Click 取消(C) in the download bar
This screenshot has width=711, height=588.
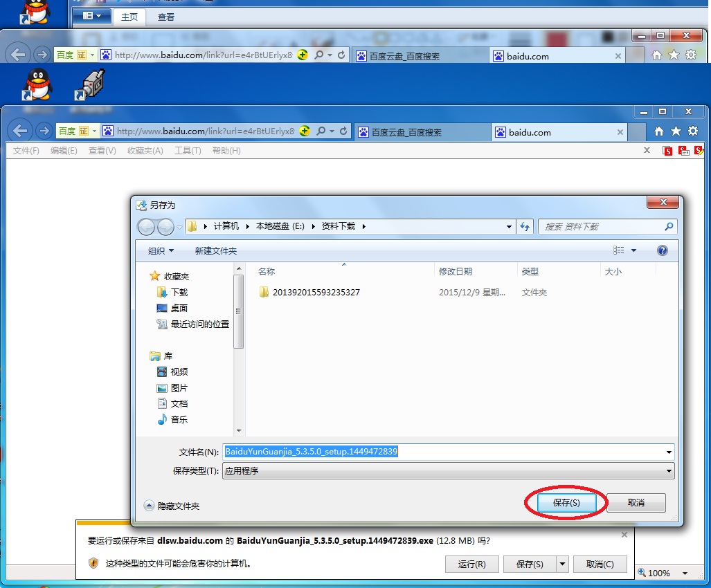(x=600, y=564)
